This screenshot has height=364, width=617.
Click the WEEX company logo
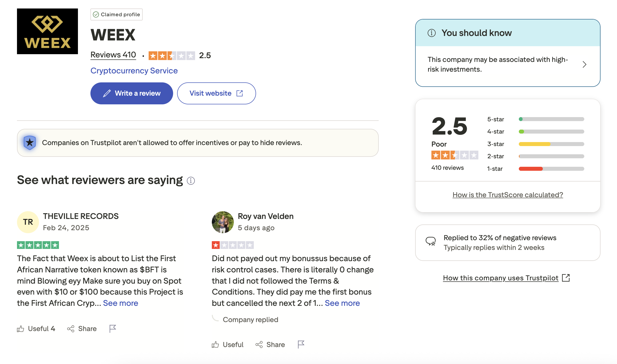coord(47,31)
